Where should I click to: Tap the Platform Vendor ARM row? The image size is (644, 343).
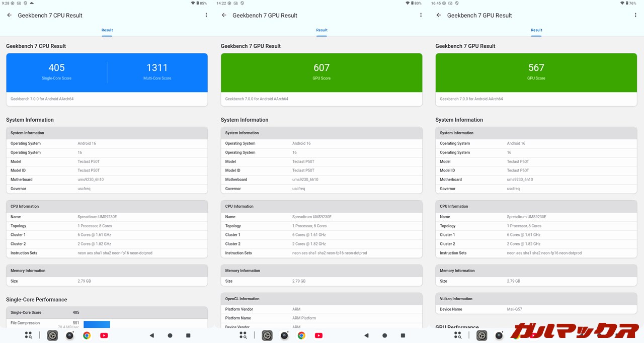click(321, 309)
